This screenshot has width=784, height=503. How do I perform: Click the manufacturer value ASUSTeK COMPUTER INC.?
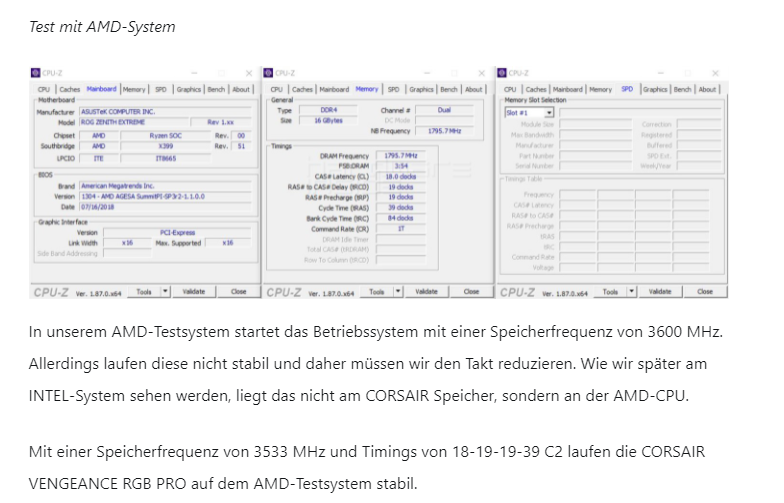(x=165, y=112)
